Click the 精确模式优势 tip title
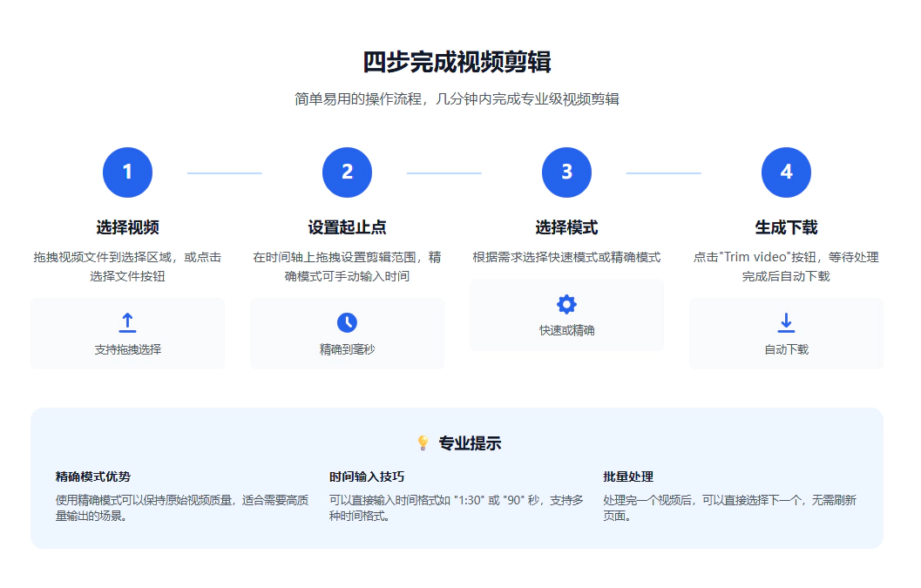This screenshot has width=921, height=588. pyautogui.click(x=93, y=476)
